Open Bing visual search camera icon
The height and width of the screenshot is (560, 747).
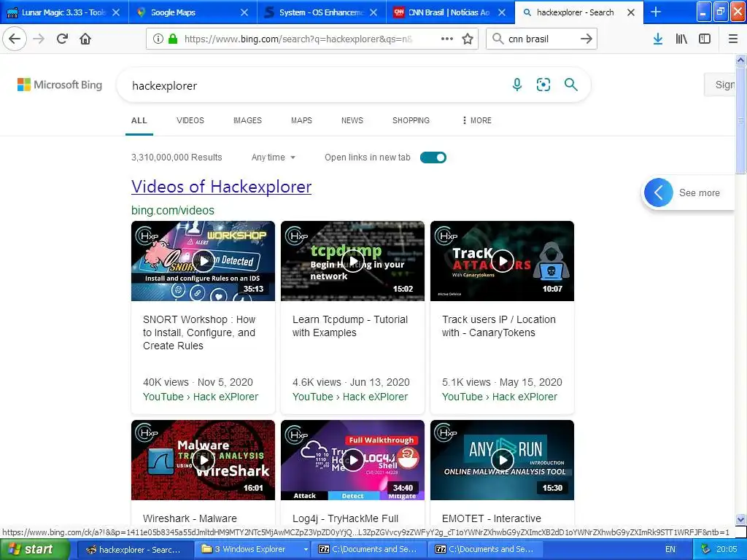click(543, 85)
